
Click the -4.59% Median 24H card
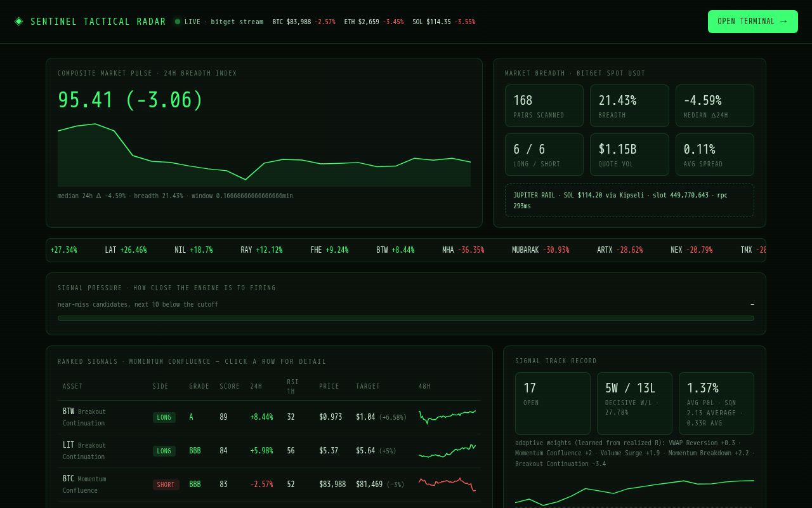point(715,106)
